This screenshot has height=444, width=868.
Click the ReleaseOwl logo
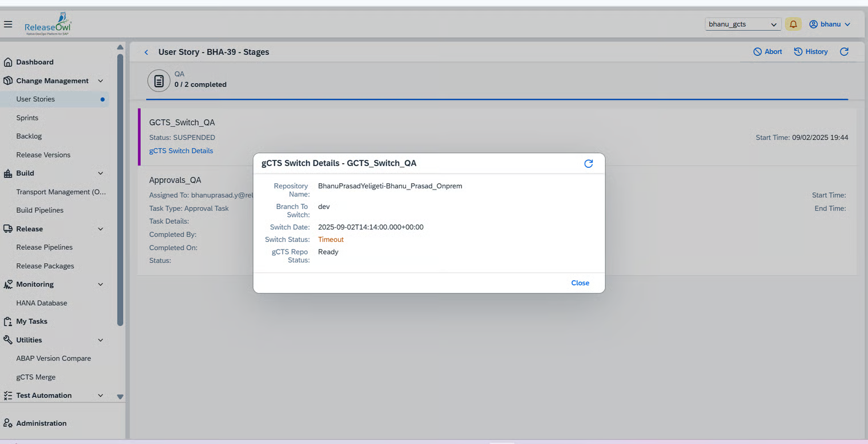[48, 25]
